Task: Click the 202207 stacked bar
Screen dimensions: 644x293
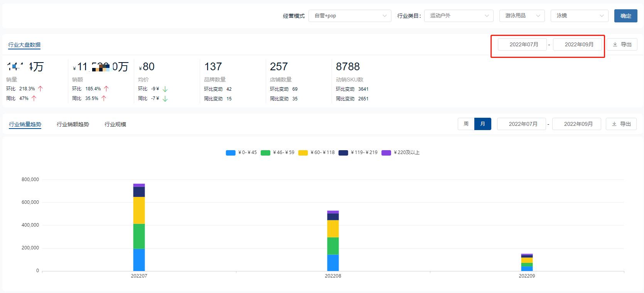Action: [x=139, y=227]
